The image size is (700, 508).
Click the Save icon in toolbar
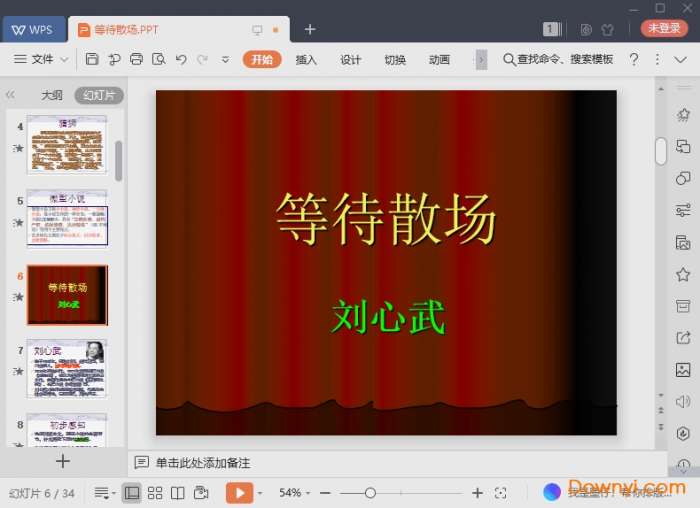(92, 59)
